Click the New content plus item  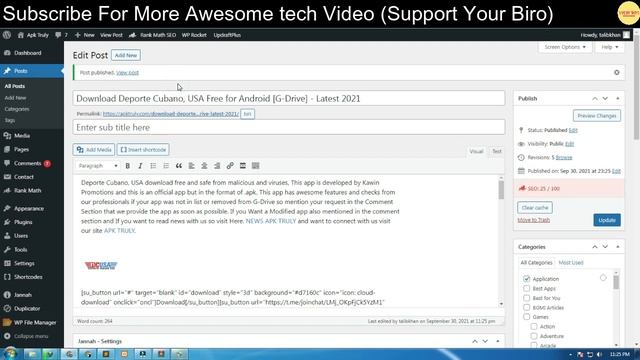[x=84, y=35]
